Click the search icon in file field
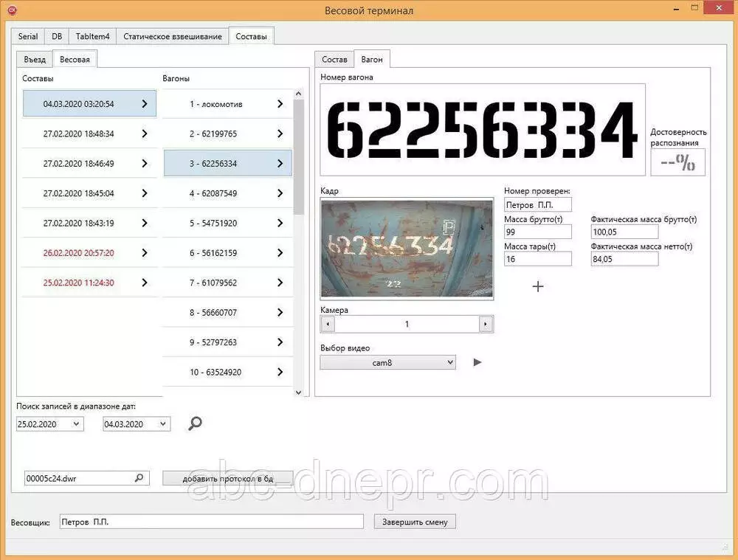The height and width of the screenshot is (560, 738). tap(139, 478)
